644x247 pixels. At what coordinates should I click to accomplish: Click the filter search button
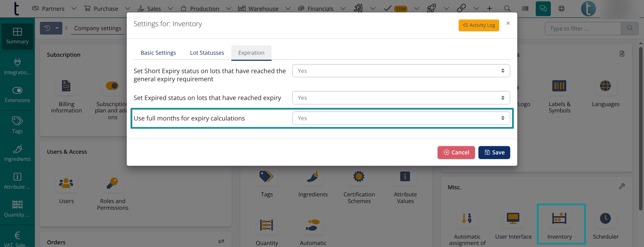point(630,29)
